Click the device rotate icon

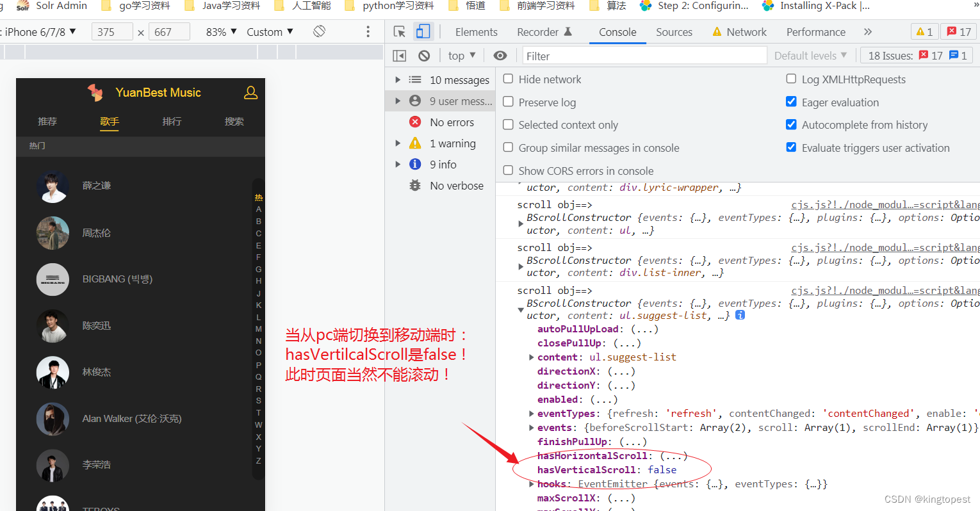(x=318, y=31)
